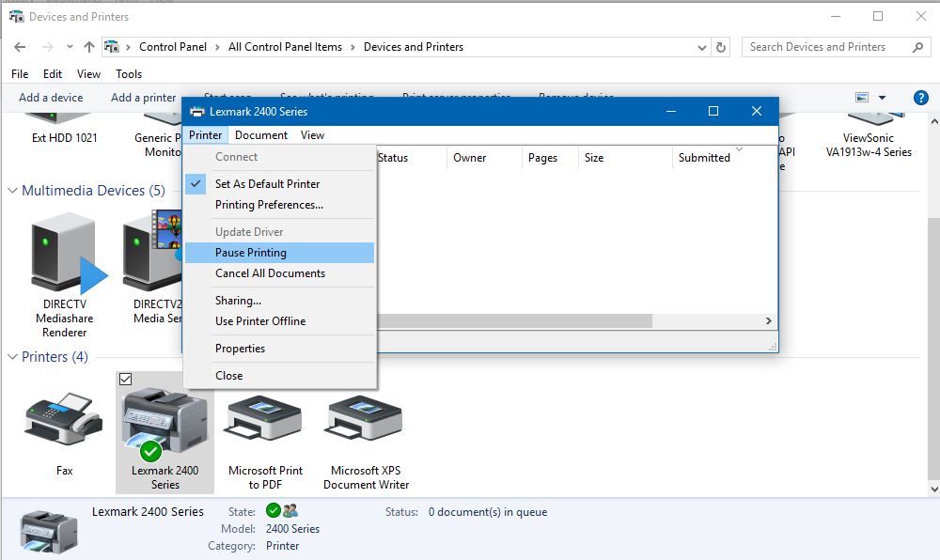
Task: Click the Size column header
Action: pyautogui.click(x=625, y=158)
